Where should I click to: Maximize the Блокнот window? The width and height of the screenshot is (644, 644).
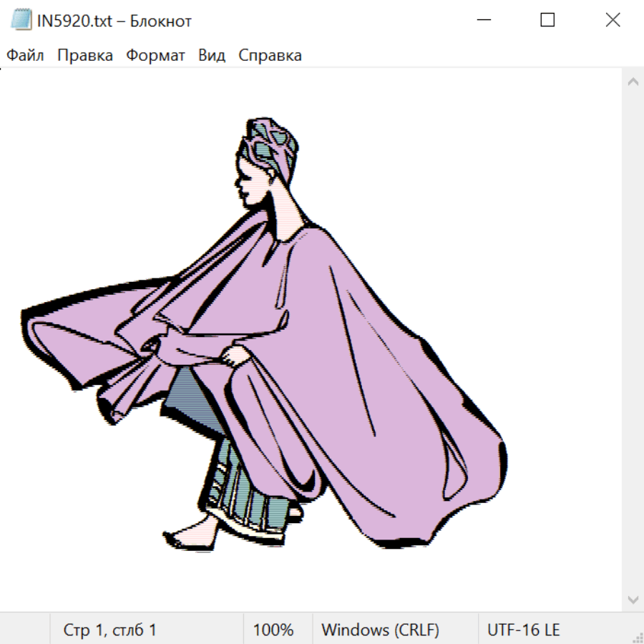point(547,20)
